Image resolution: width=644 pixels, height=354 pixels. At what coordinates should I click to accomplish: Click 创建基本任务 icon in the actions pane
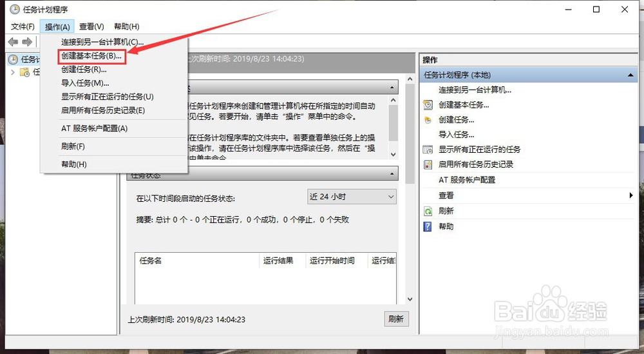click(x=428, y=105)
